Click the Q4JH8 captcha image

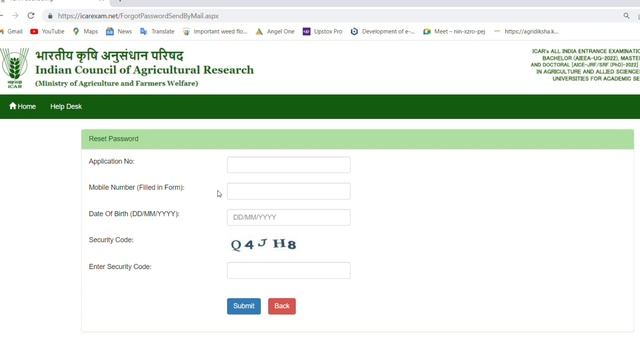(263, 244)
